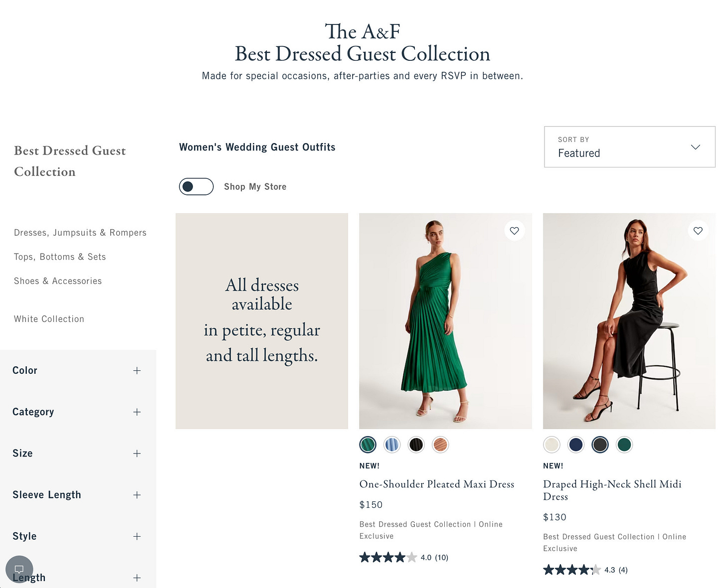Click the plus icon next to Length
The height and width of the screenshot is (588, 726).
tap(137, 578)
